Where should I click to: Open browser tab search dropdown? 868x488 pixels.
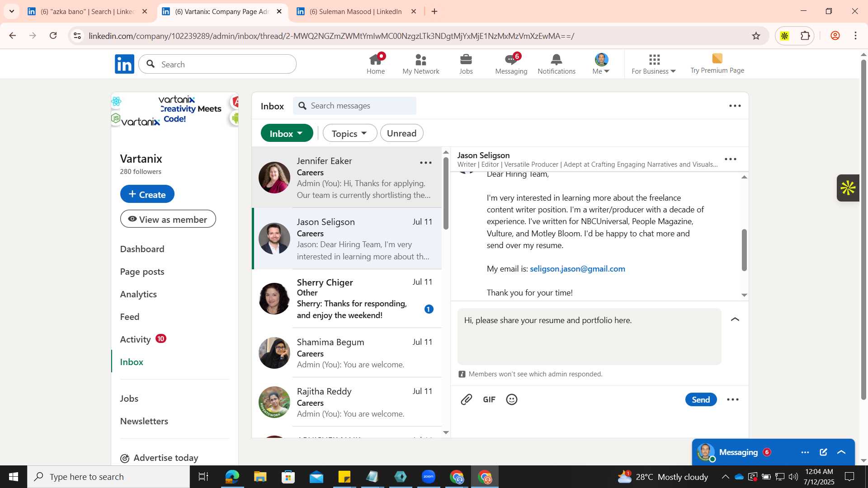tap(12, 11)
